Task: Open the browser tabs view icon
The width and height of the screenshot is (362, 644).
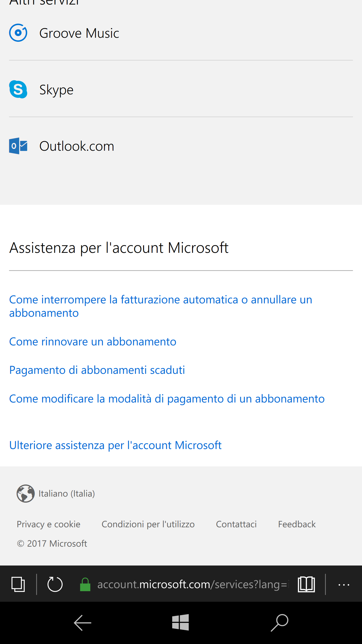Action: coord(18,584)
